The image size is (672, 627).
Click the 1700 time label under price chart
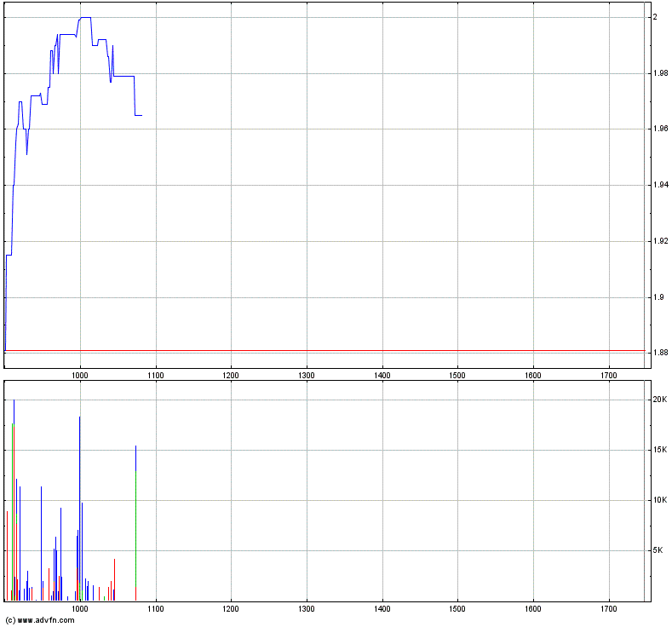(608, 375)
